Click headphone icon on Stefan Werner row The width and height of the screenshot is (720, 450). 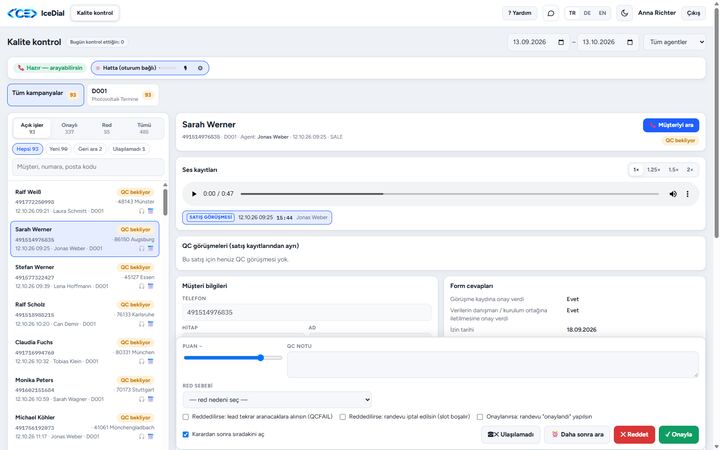pos(141,286)
